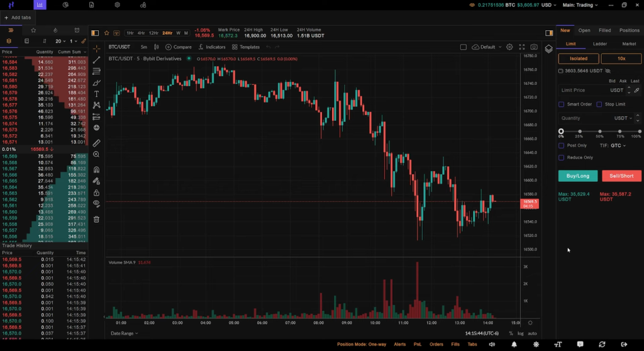Open the Indicators menu
The height and width of the screenshot is (351, 644).
pyautogui.click(x=212, y=47)
